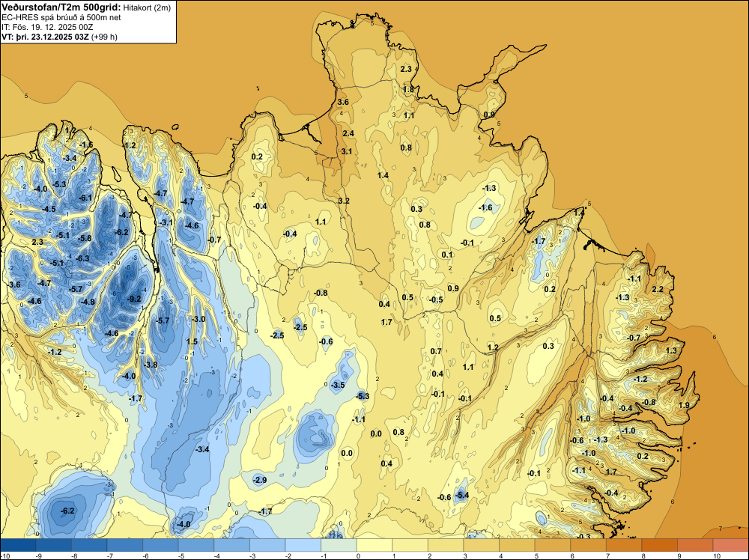749x560 pixels.
Task: Click the 'Hitakort (2m)' label
Action: (147, 7)
